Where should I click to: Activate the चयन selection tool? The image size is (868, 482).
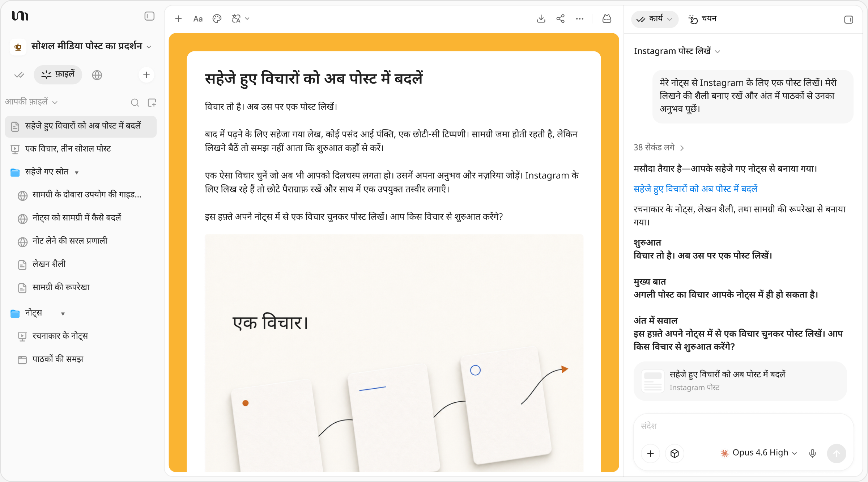702,19
